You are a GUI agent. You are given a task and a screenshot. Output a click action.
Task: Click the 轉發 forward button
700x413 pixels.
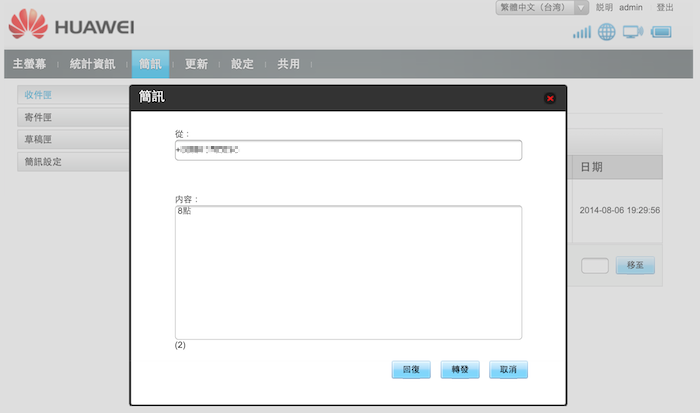tap(460, 370)
